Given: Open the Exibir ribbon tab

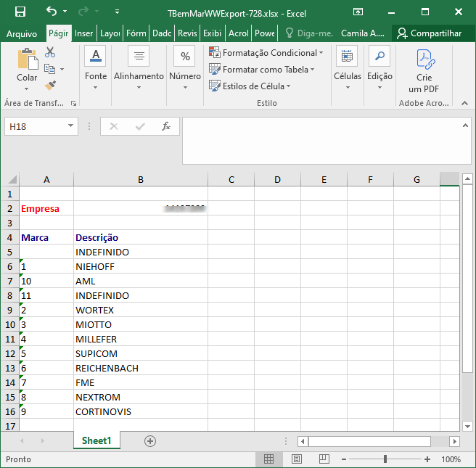Looking at the screenshot, I should [212, 33].
